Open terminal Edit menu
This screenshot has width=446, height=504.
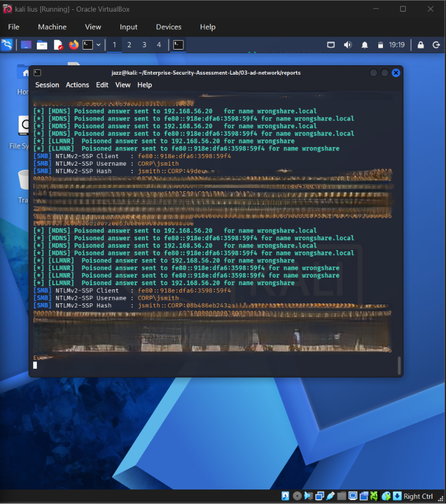point(102,85)
